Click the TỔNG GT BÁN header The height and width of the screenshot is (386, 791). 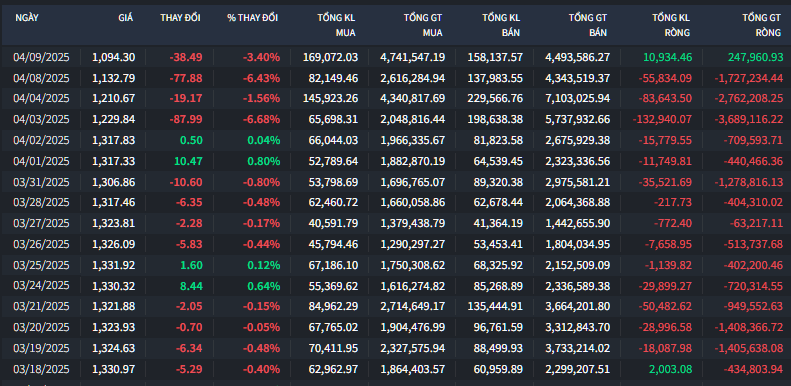coord(588,25)
